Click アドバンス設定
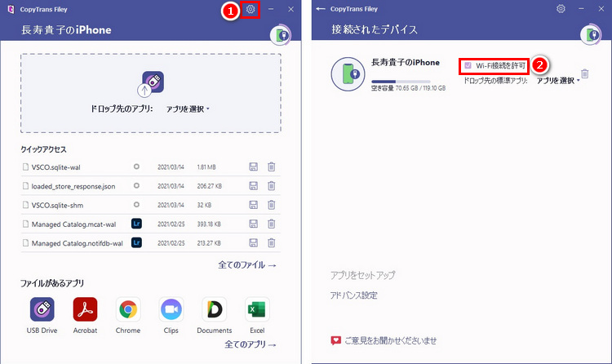This screenshot has height=364, width=612. (353, 295)
